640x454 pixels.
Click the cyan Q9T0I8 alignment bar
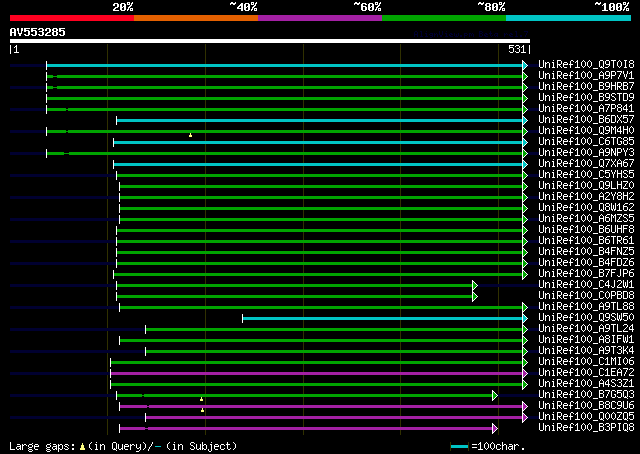point(284,65)
